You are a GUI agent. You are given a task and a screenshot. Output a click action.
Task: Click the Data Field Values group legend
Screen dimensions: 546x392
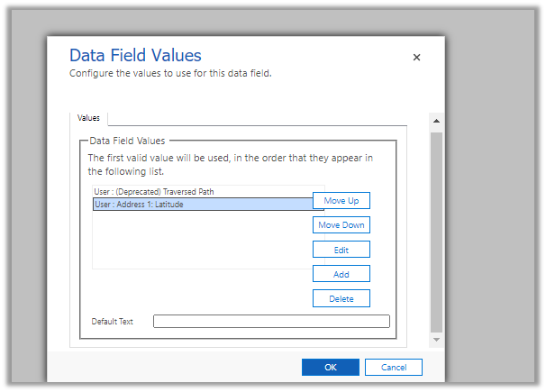pos(128,141)
